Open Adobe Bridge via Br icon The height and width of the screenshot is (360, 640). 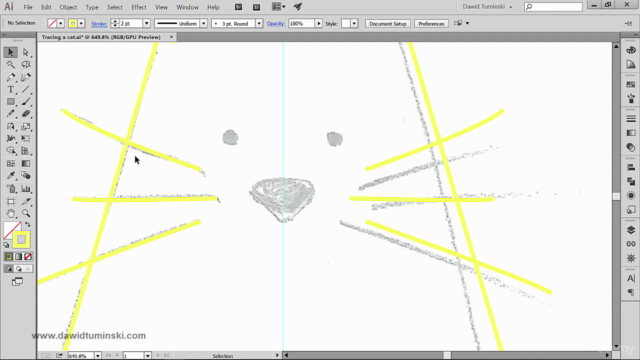click(238, 7)
